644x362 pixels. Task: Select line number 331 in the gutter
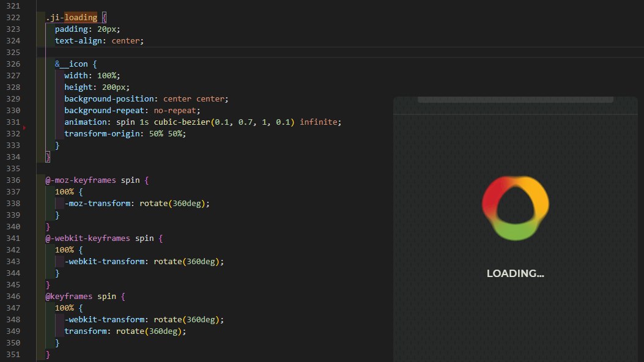(x=13, y=122)
